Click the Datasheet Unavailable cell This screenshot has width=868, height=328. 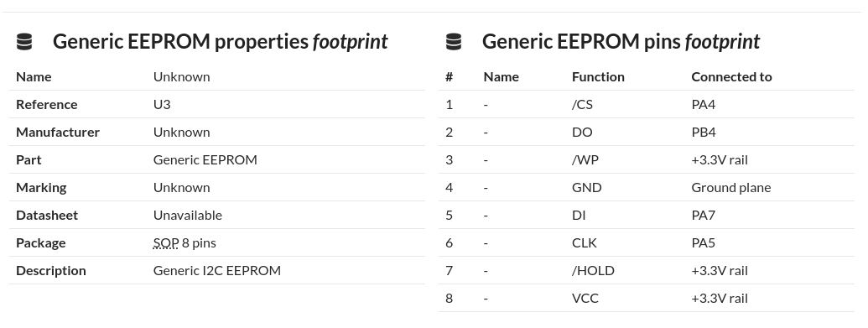pyautogui.click(x=188, y=215)
